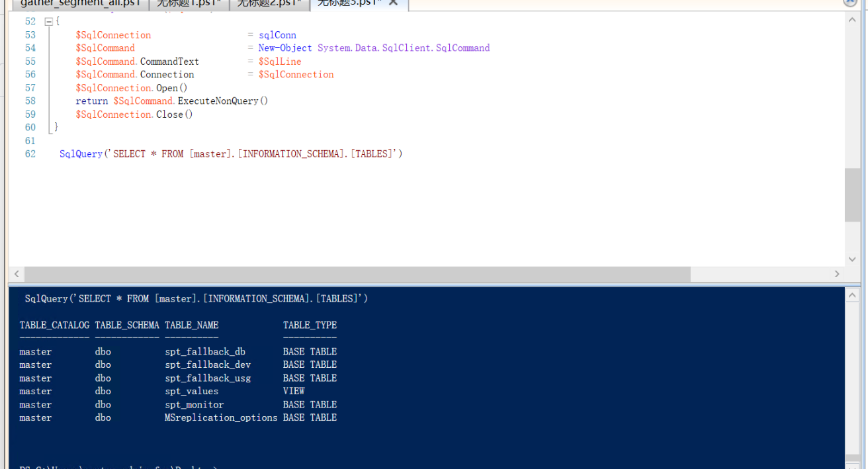Click the editor horizontal scrollbar thumb

pos(357,274)
